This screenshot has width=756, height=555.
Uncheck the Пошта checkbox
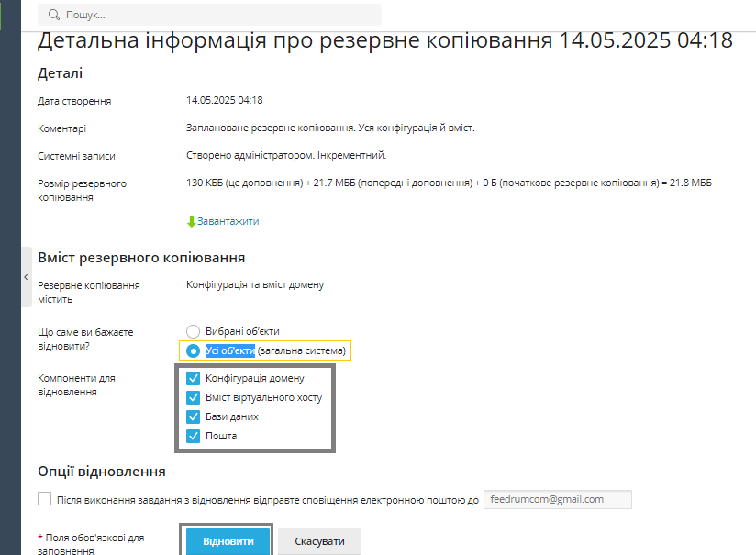point(193,436)
